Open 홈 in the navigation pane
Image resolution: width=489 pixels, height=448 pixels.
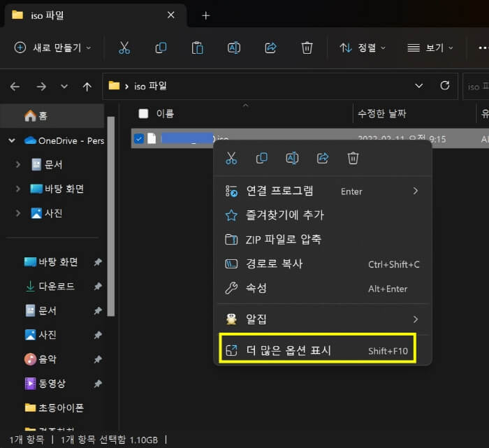[x=52, y=116]
